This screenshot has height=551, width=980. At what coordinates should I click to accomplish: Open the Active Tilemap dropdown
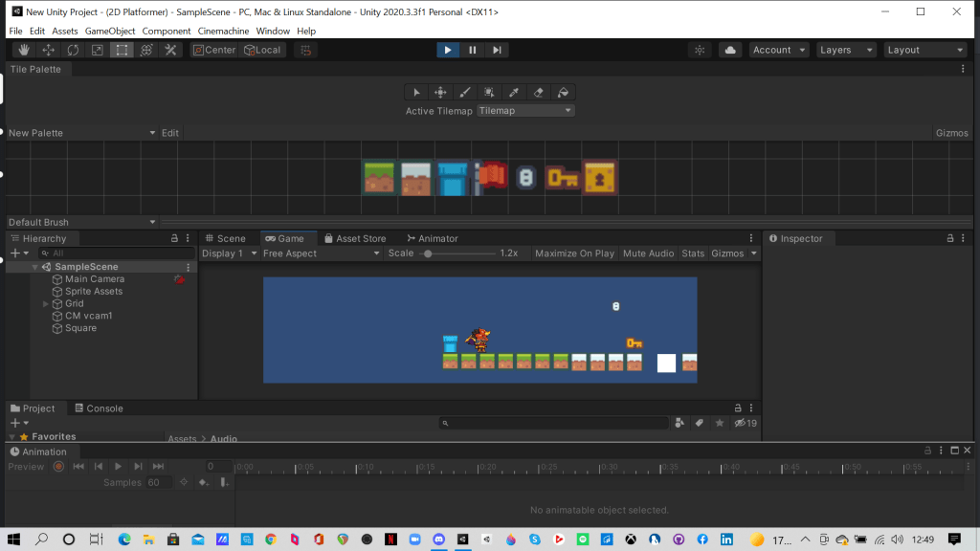coord(525,111)
